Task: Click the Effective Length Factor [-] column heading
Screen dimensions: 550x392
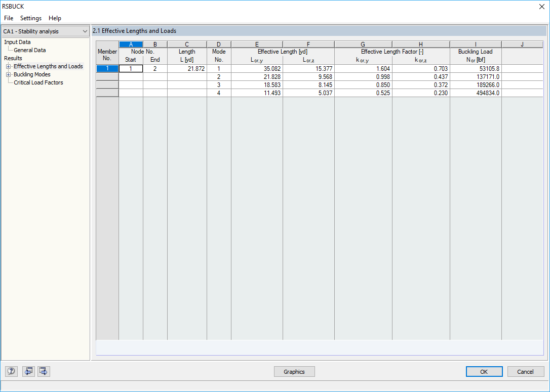Action: [x=392, y=52]
